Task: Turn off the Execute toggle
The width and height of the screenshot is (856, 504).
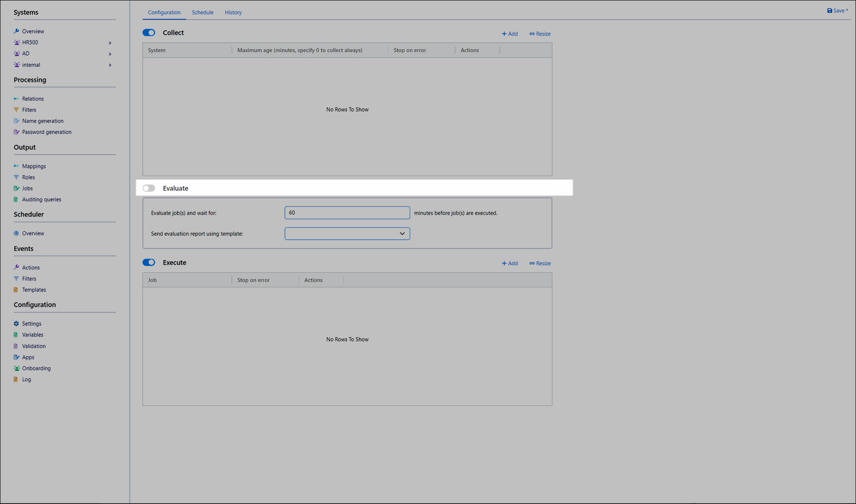Action: 149,262
